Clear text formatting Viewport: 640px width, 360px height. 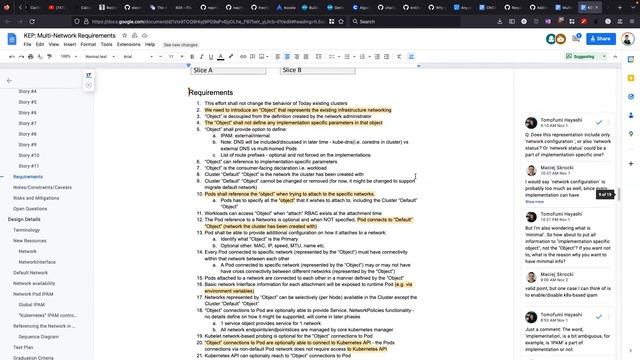(399, 57)
